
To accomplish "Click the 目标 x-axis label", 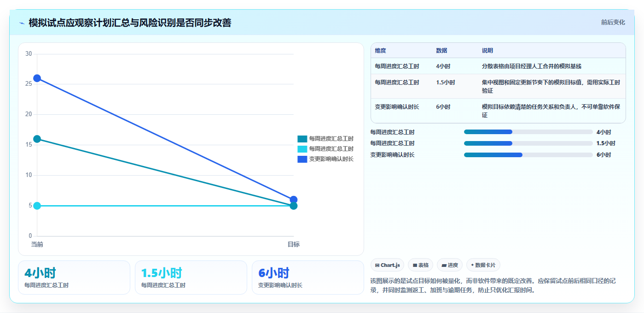I will pos(294,244).
